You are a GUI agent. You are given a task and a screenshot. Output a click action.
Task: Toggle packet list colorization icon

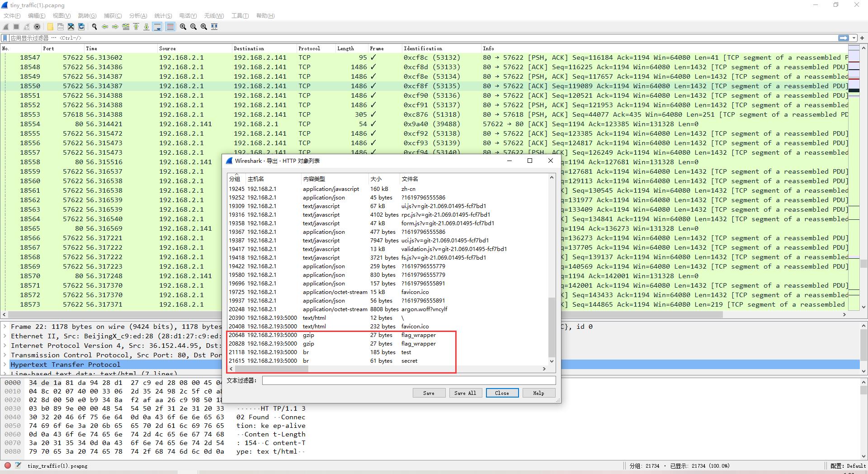170,27
